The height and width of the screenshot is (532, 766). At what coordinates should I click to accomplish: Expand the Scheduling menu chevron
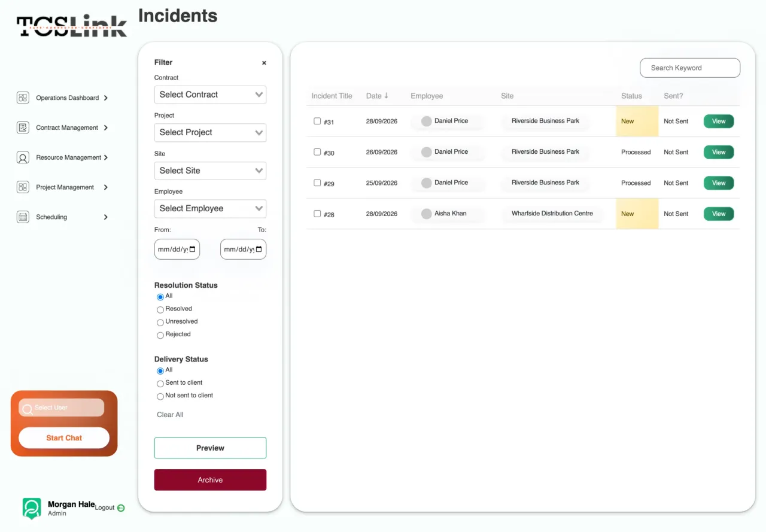pyautogui.click(x=106, y=217)
